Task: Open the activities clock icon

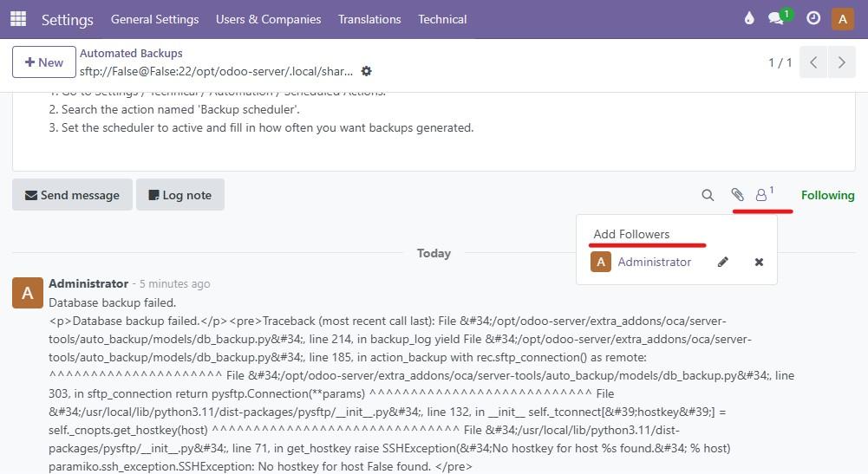Action: (813, 19)
